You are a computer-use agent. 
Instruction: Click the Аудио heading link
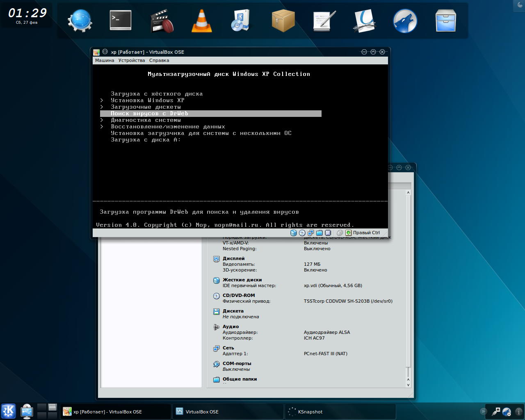[x=231, y=327]
